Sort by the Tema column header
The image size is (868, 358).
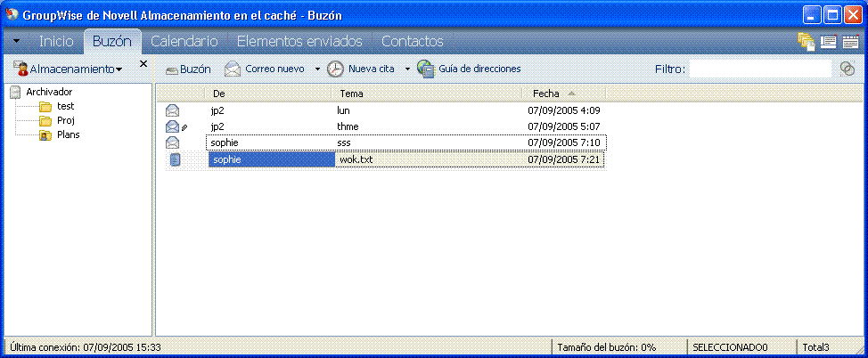coord(427,94)
